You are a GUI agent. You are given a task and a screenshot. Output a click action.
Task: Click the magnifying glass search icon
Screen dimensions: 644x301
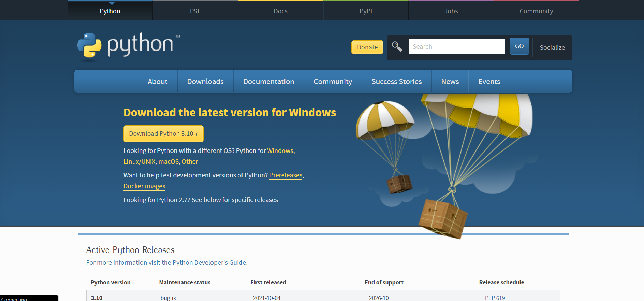[x=397, y=46]
